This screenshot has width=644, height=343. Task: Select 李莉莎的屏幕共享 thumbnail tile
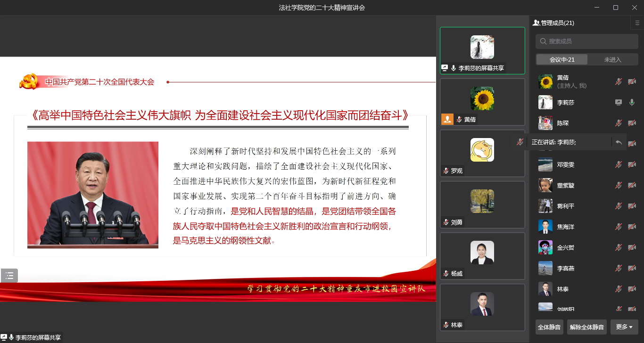tap(482, 50)
